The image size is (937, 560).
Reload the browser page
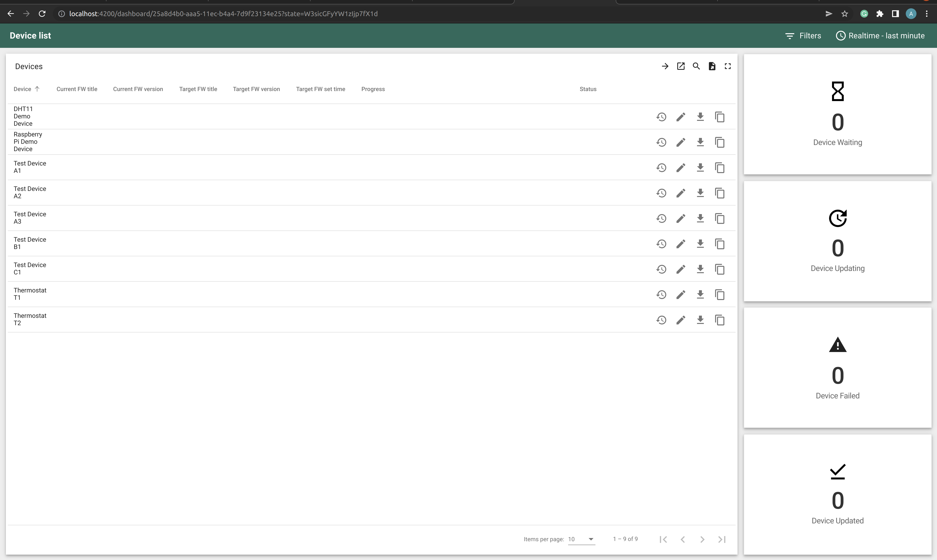point(42,14)
